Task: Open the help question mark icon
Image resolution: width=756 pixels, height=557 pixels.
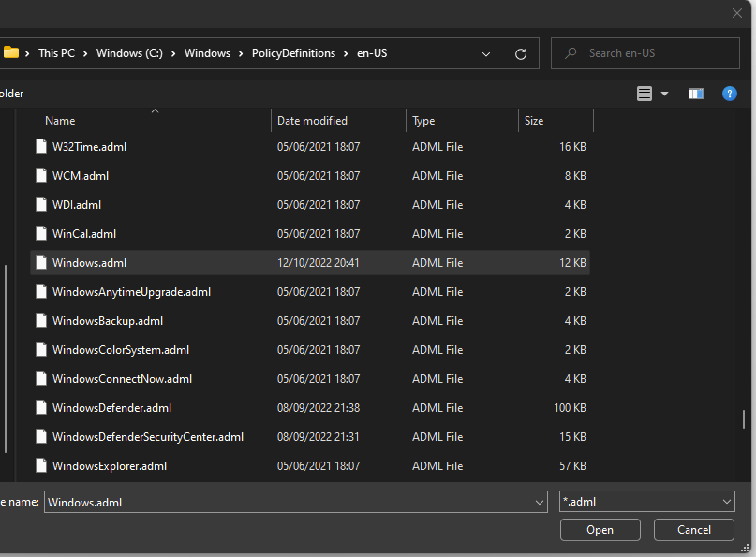Action: [729, 94]
